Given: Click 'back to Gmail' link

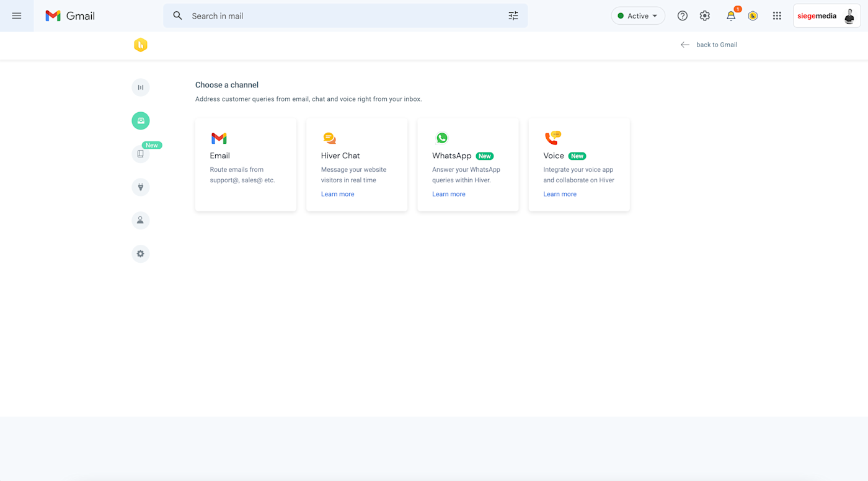Looking at the screenshot, I should pyautogui.click(x=717, y=45).
